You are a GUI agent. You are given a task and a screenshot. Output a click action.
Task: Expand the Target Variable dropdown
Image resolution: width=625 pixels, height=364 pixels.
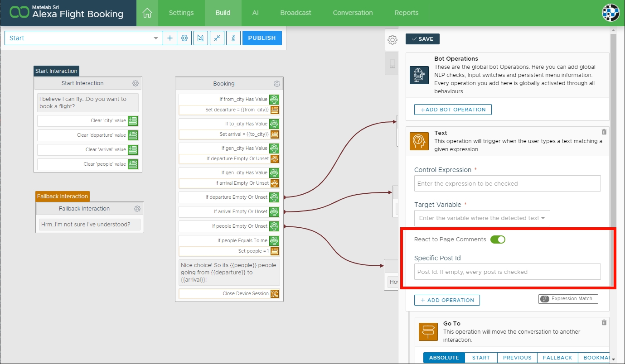543,218
